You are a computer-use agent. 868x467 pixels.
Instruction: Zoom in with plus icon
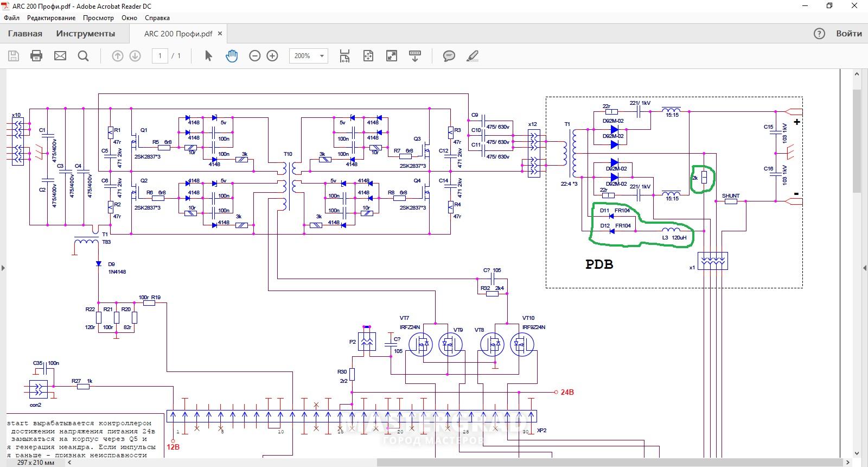(x=272, y=56)
